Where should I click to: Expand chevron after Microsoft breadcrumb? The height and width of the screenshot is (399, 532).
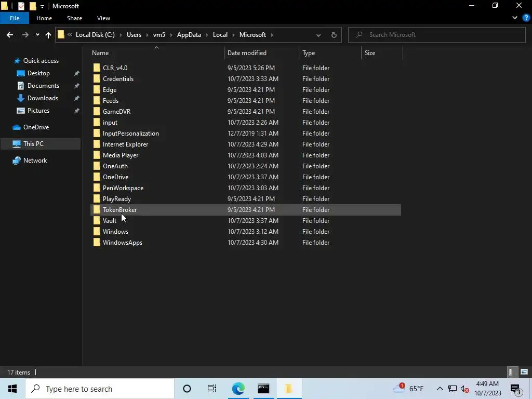272,35
